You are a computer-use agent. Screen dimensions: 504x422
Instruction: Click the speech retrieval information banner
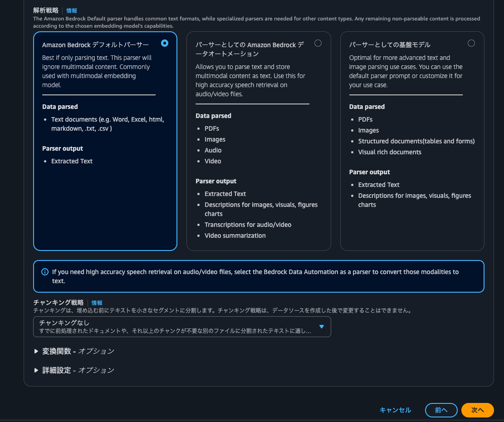pyautogui.click(x=259, y=275)
